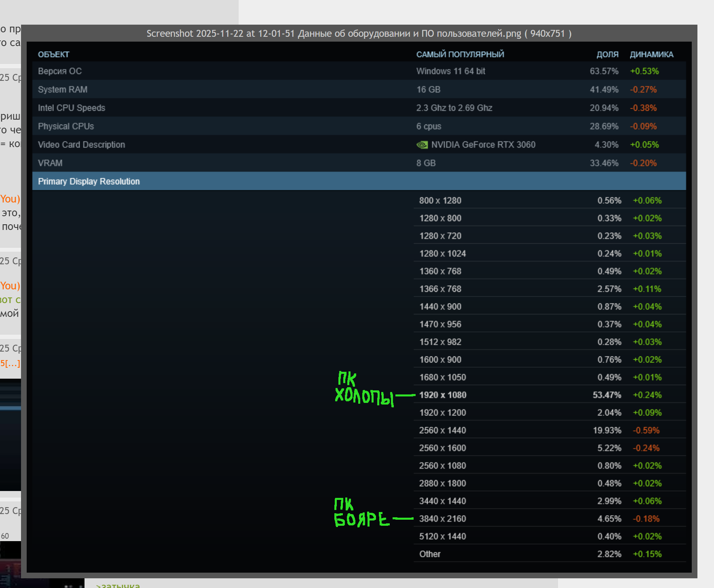Select the NVIDIA GeForce RTX 3060 text
This screenshot has height=588, width=714.
484,145
